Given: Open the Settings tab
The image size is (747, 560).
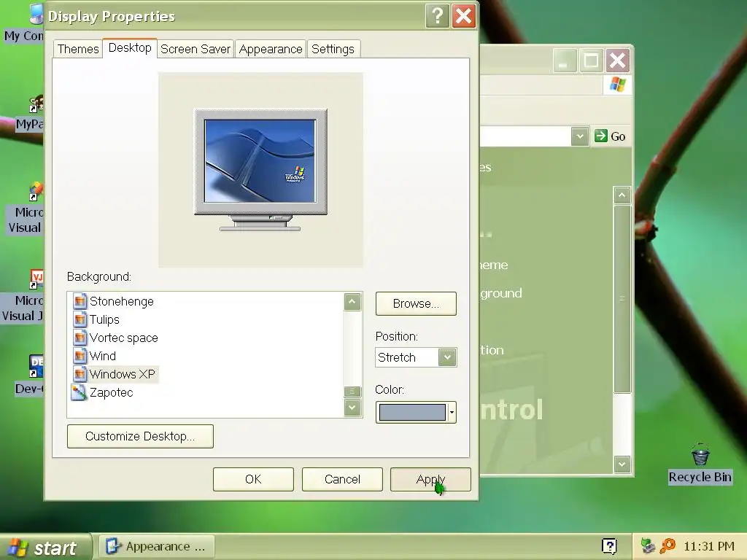Looking at the screenshot, I should (x=333, y=49).
